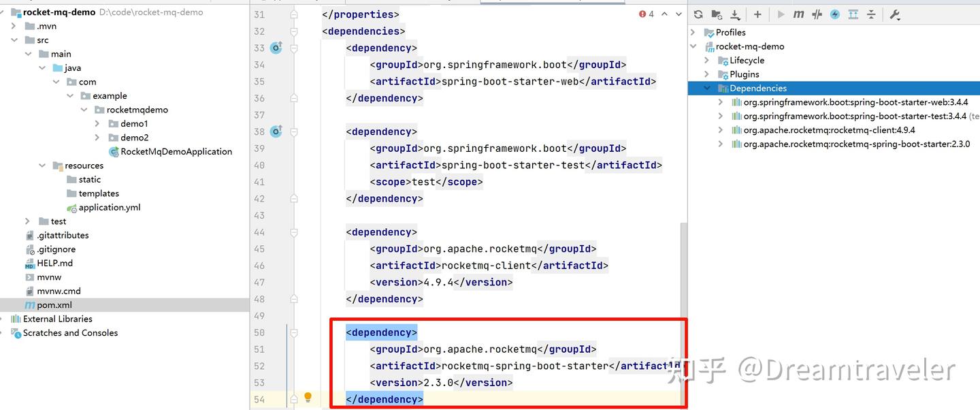Image resolution: width=980 pixels, height=410 pixels.
Task: Open Download Sources and Documentation icon
Action: coord(735,14)
